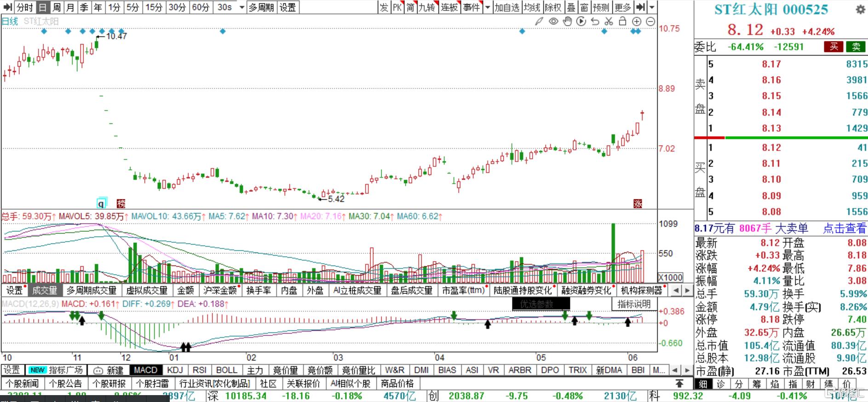
Task: Select the pencil drawing tool
Action: tap(540, 21)
